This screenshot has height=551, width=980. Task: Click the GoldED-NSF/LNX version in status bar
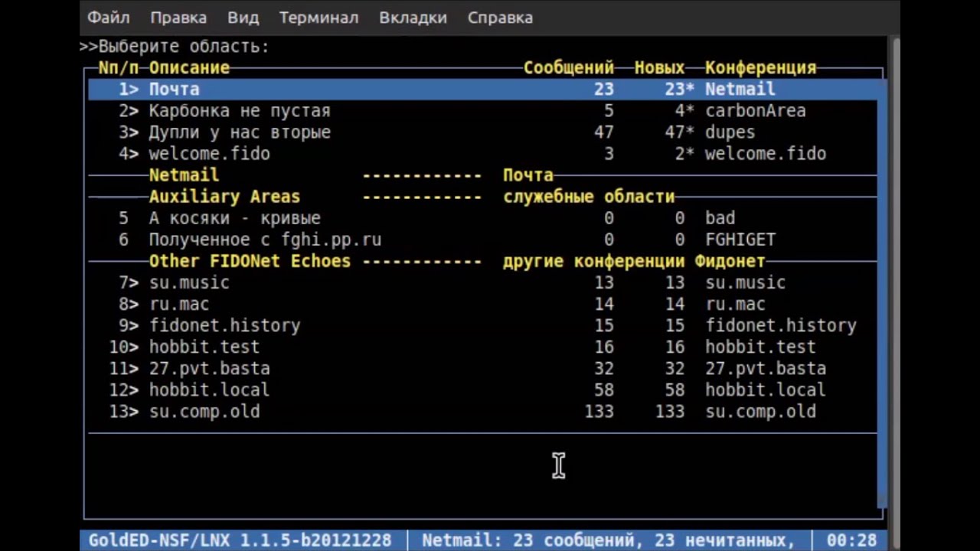click(240, 540)
